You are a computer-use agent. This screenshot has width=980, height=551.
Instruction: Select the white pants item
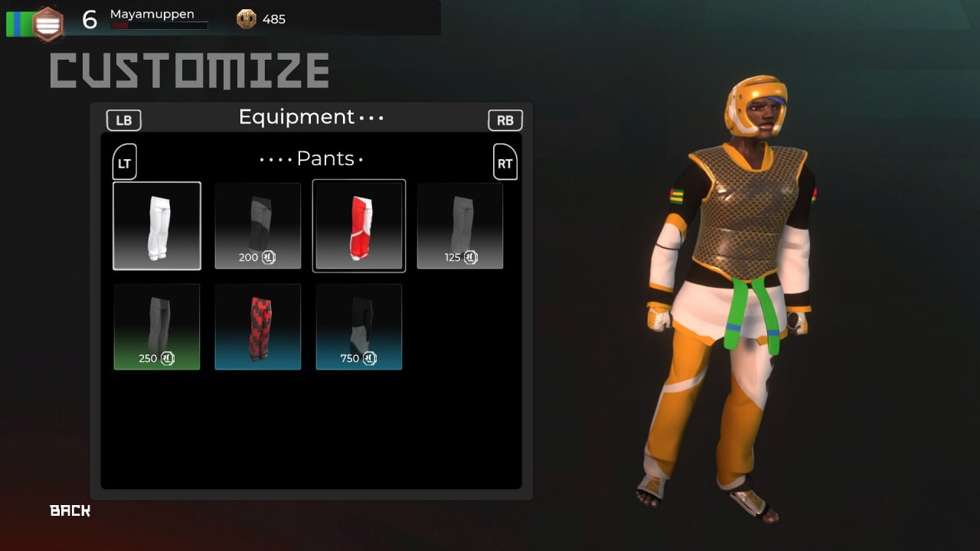pos(157,226)
